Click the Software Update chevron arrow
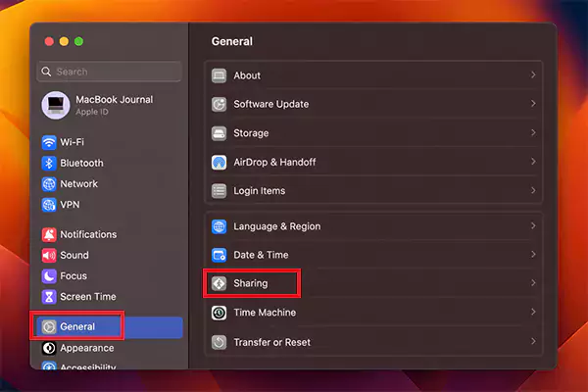 tap(532, 104)
